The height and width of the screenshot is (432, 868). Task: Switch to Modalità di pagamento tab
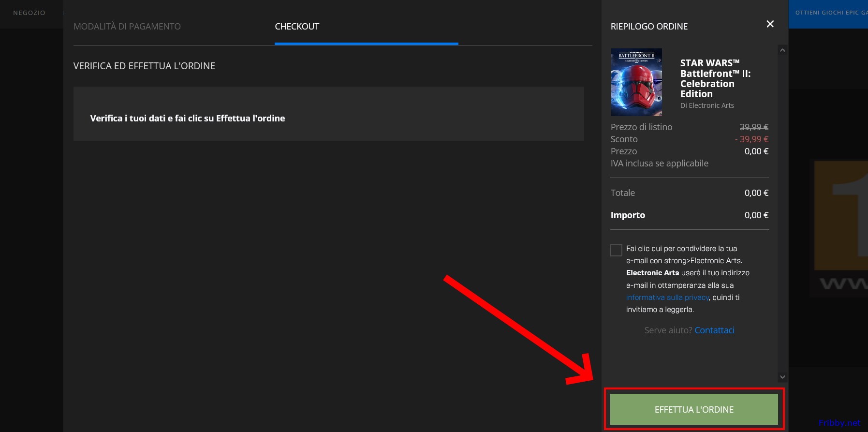[x=127, y=27]
